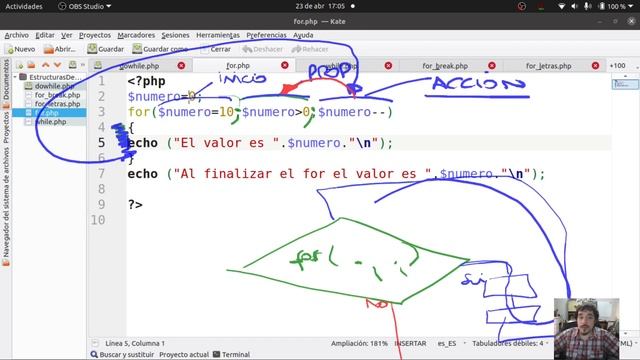The image size is (640, 360).
Task: Close the while.php tab
Action: tap(388, 66)
